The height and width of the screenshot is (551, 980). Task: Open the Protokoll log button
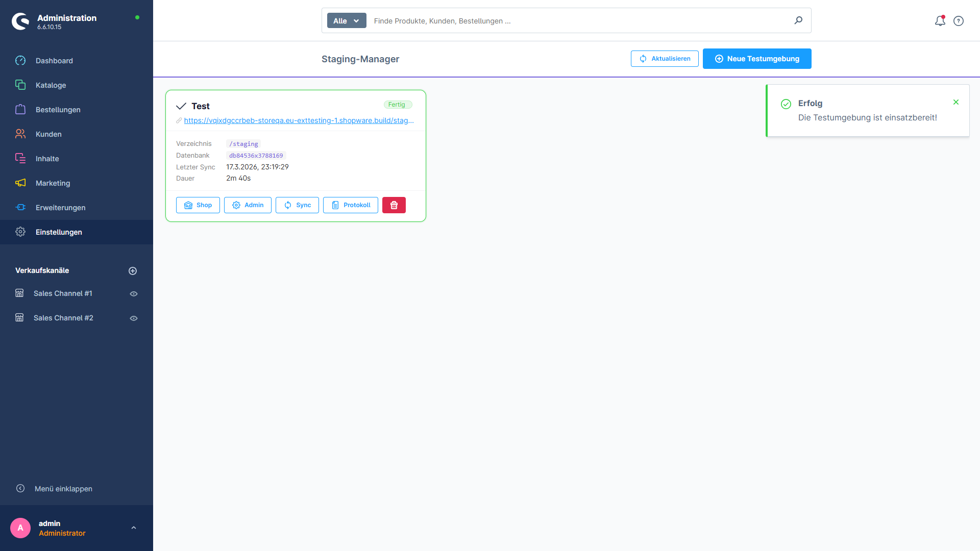click(351, 205)
